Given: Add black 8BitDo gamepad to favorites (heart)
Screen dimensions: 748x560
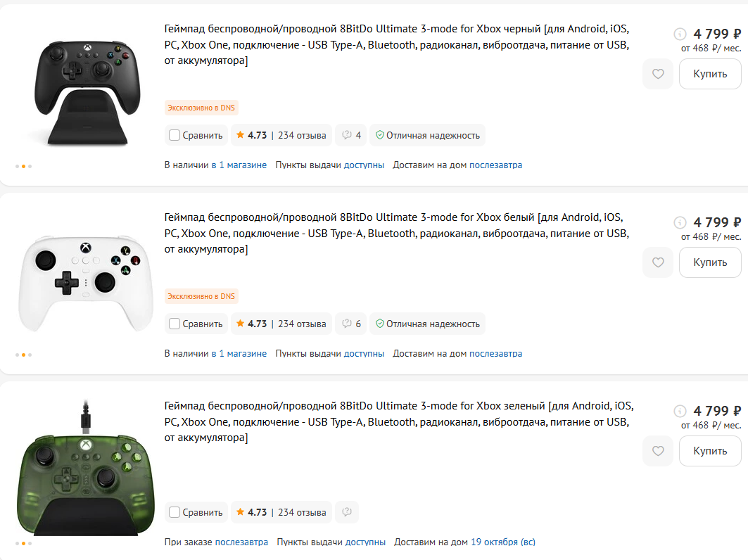Looking at the screenshot, I should (658, 74).
